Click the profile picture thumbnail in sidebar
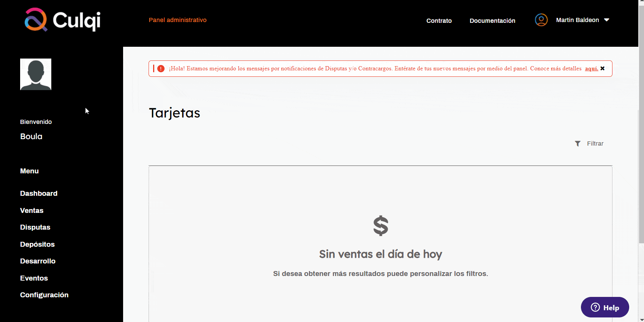 [x=36, y=74]
